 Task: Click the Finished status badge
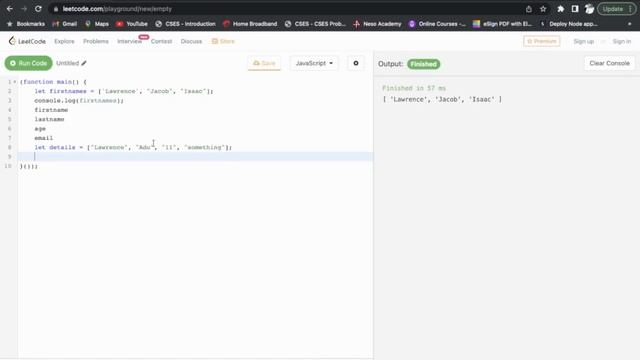pos(423,64)
